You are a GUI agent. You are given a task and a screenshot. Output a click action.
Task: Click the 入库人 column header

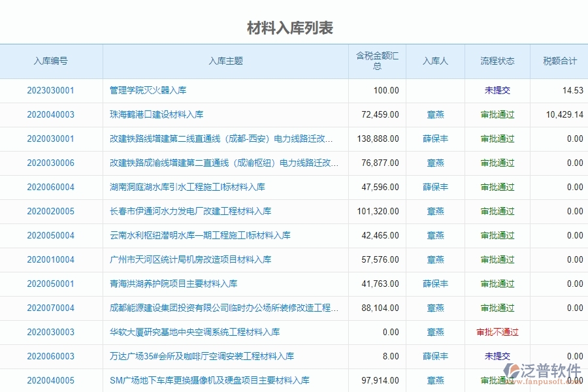(434, 61)
